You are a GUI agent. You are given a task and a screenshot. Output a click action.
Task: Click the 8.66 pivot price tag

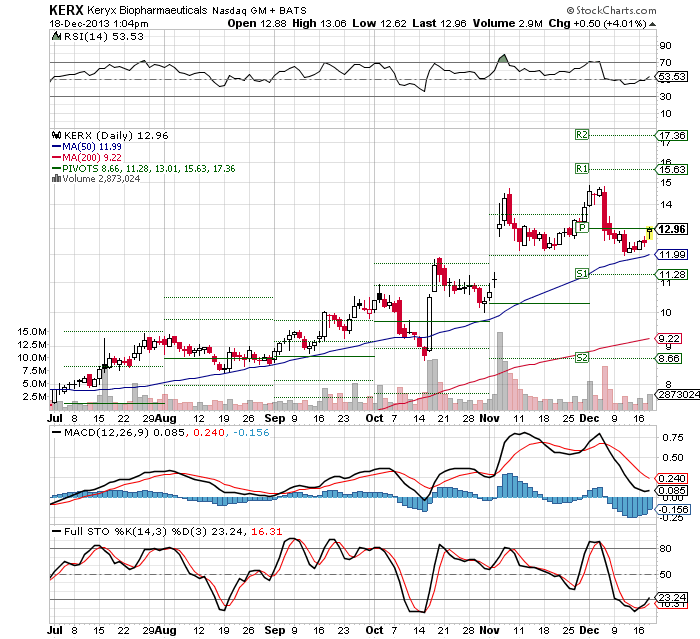[x=668, y=358]
